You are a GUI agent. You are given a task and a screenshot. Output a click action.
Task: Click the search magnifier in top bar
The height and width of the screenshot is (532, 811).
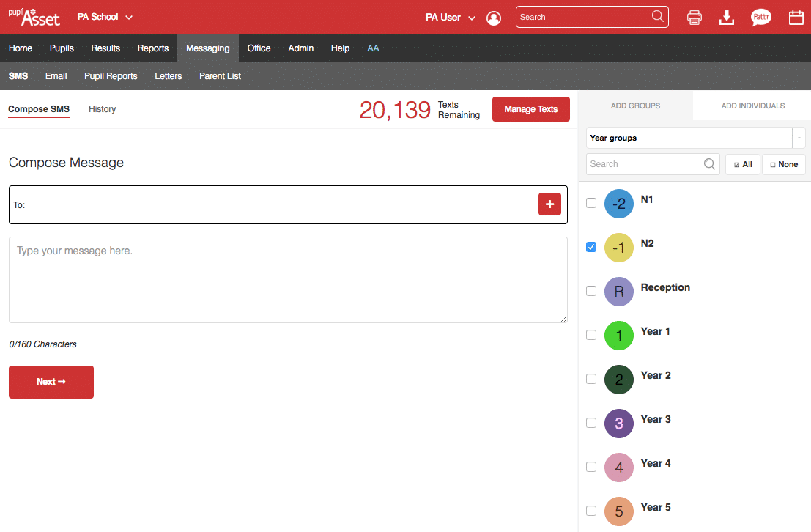(x=657, y=17)
